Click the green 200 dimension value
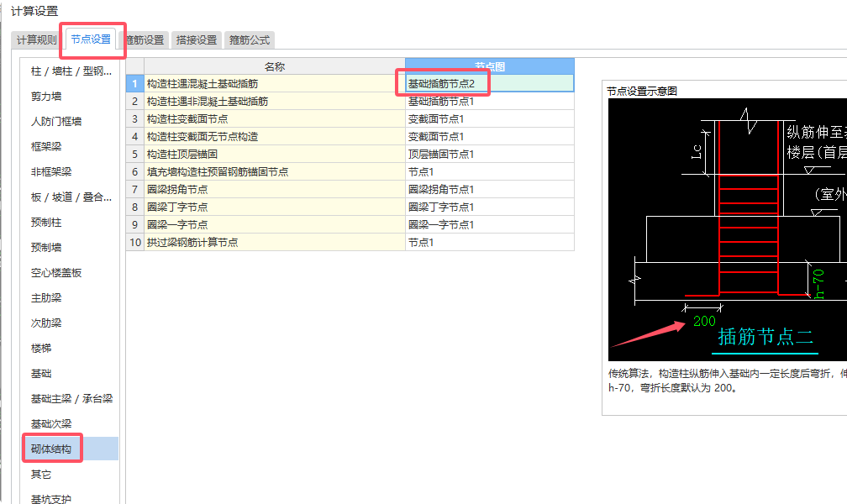This screenshot has height=504, width=847. pos(704,321)
